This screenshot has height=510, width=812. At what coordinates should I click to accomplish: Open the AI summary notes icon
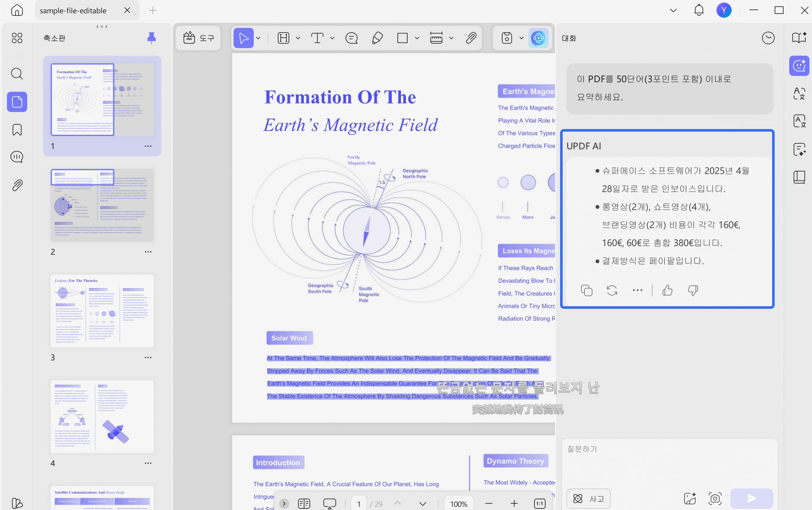799,149
